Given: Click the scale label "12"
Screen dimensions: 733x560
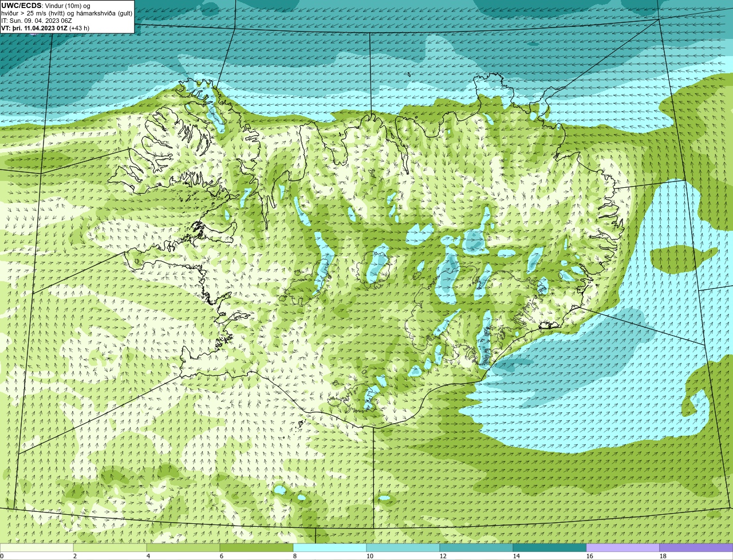Looking at the screenshot, I should [x=443, y=556].
